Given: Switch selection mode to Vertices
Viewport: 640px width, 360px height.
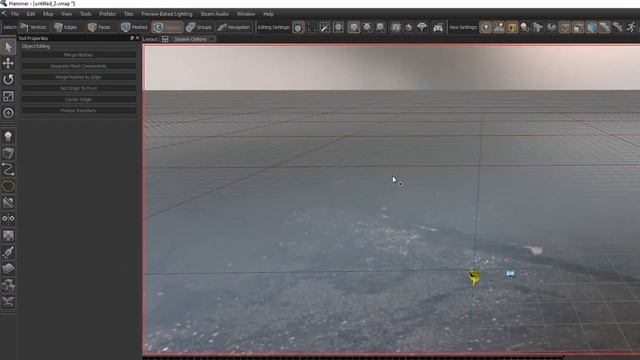Looking at the screenshot, I should coord(33,27).
